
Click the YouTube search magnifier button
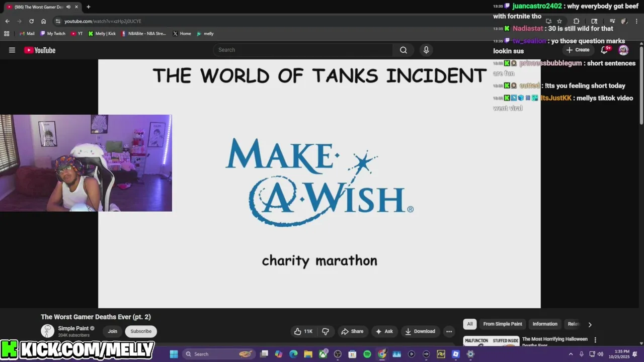[404, 50]
